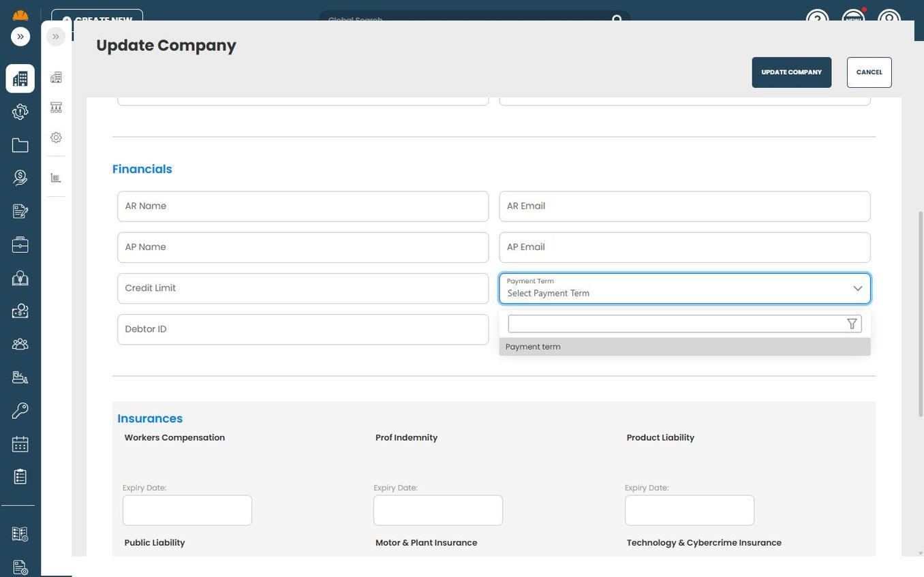The height and width of the screenshot is (577, 924).
Task: Collapse the Payment Term dropdown
Action: tap(857, 289)
